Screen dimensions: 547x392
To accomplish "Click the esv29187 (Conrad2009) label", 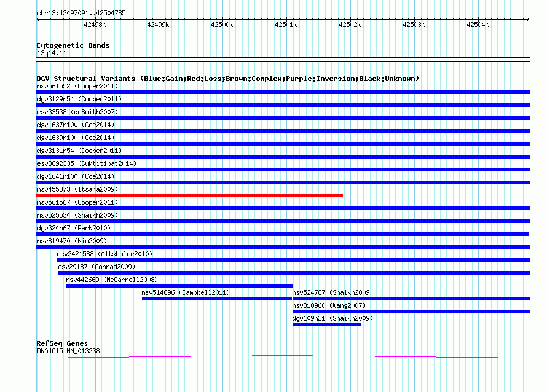I will point(96,267).
